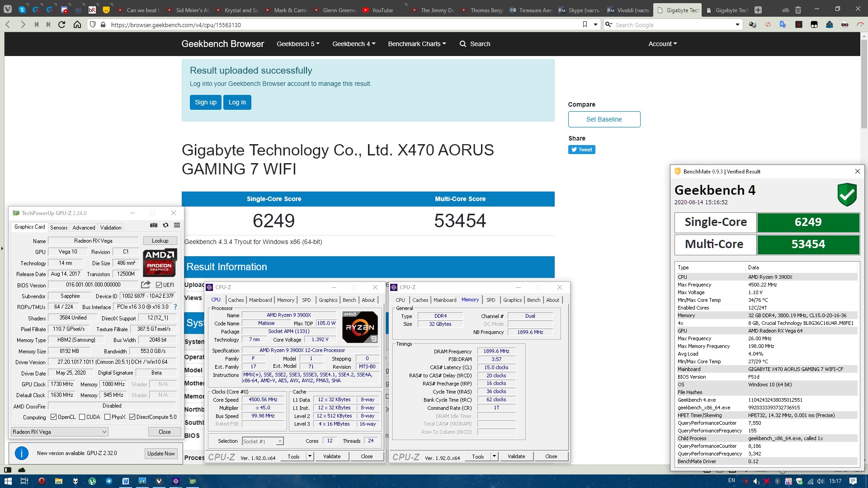This screenshot has height=488, width=868.
Task: Refresh GPU-Z sensor data
Action: (165, 225)
